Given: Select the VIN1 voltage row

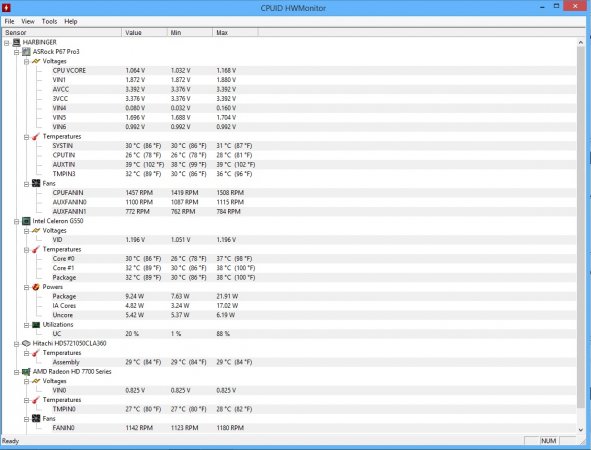Looking at the screenshot, I should [289, 80].
